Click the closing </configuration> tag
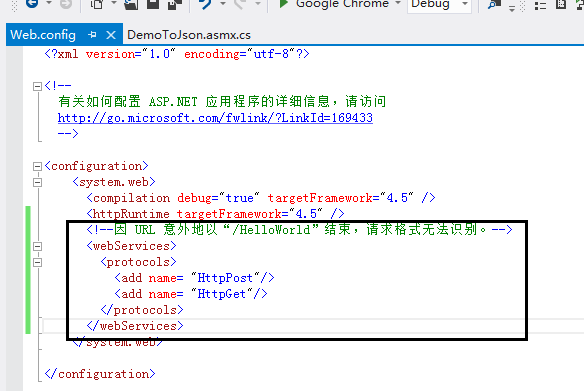The image size is (584, 391). point(100,373)
